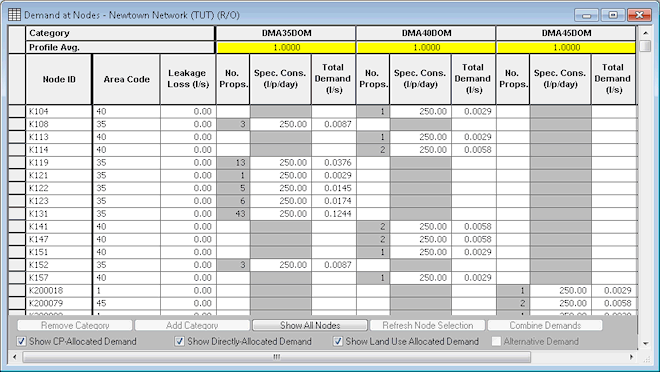Click the Leakage Loss (l/s) column header
The height and width of the screenshot is (372, 660).
tap(188, 79)
